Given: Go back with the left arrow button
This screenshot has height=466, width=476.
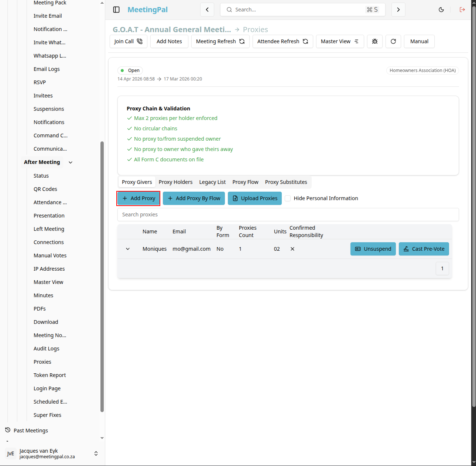Looking at the screenshot, I should pos(207,10).
